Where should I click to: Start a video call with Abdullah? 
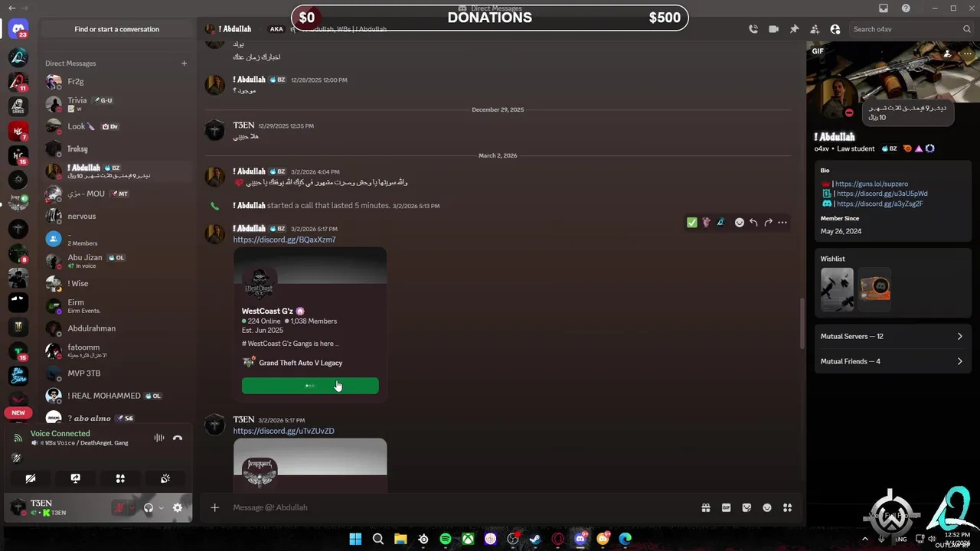pyautogui.click(x=774, y=29)
